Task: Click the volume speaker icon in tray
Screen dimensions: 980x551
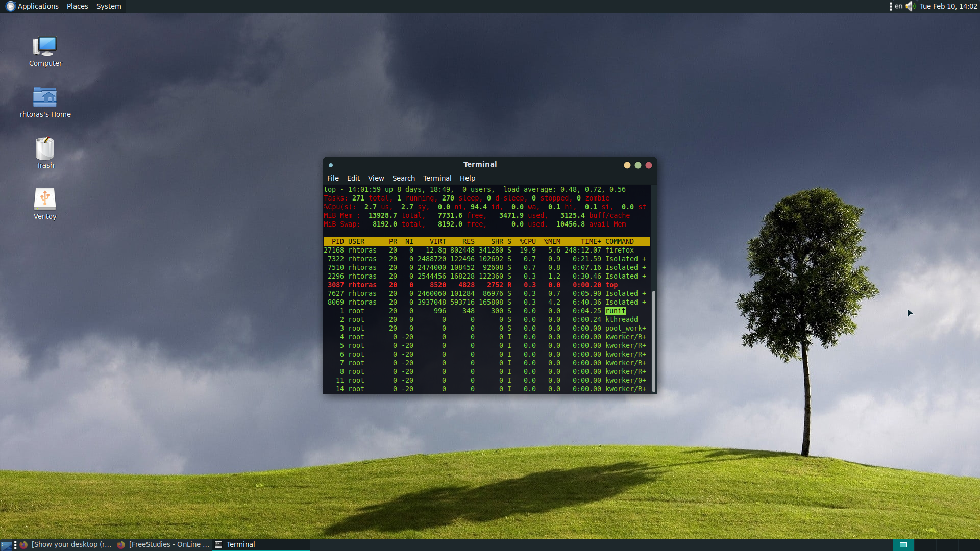Action: [x=910, y=6]
